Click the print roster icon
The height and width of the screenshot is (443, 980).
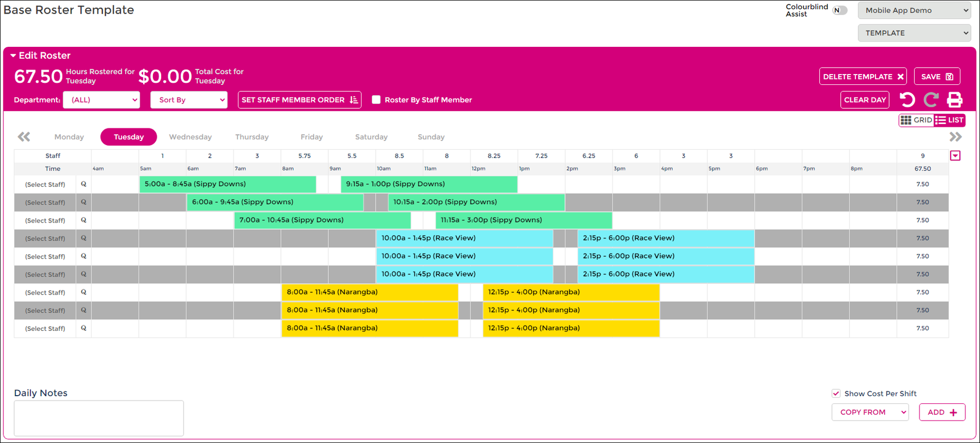tap(954, 100)
